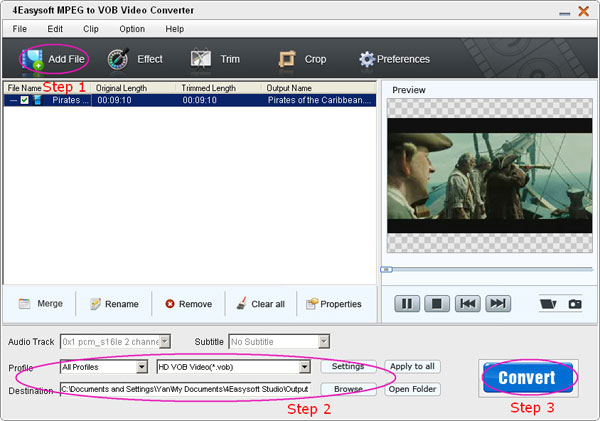Screen dimensions: 600x421
Task: Start conversion with Convert button
Action: (x=528, y=378)
